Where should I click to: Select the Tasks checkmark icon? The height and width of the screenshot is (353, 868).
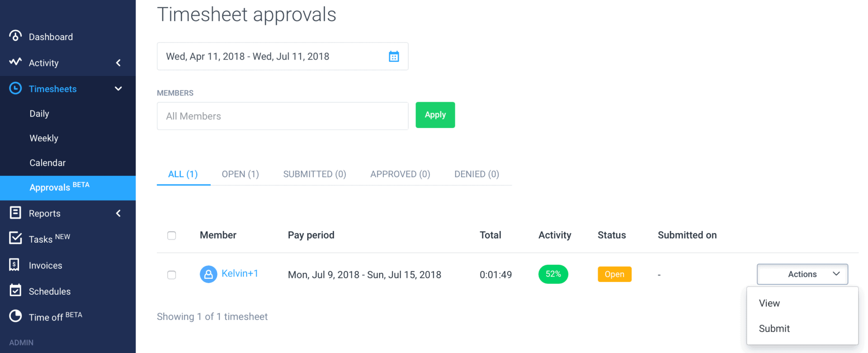pos(15,239)
